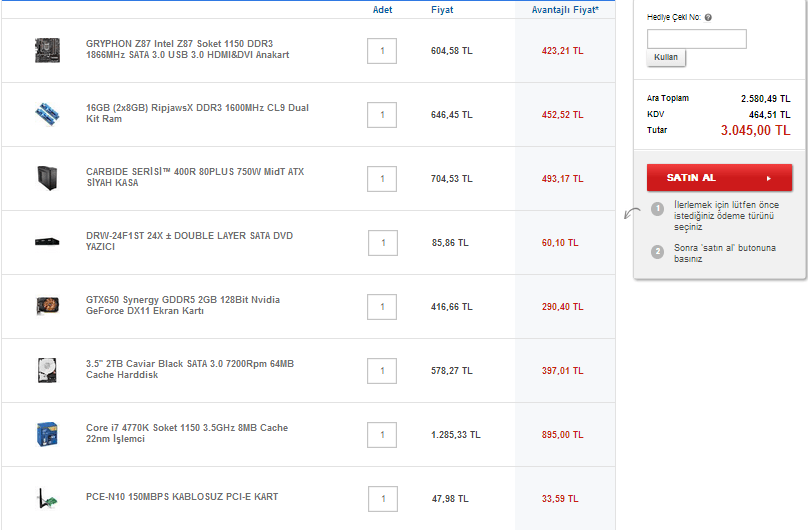Click the 704,53 TL price

pos(452,179)
